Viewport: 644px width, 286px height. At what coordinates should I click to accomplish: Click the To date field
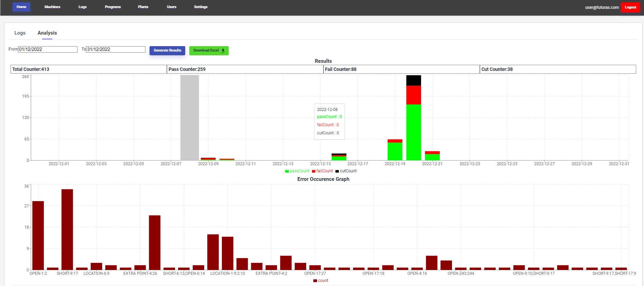point(116,49)
